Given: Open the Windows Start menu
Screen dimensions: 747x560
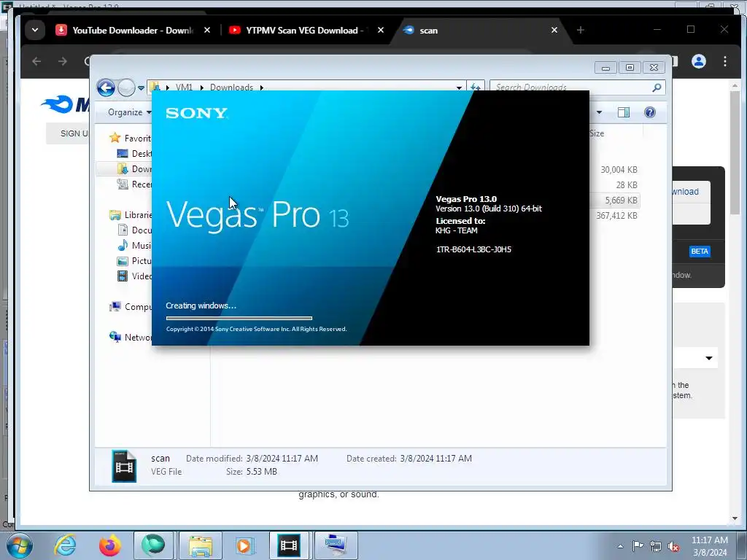Looking at the screenshot, I should 20,545.
